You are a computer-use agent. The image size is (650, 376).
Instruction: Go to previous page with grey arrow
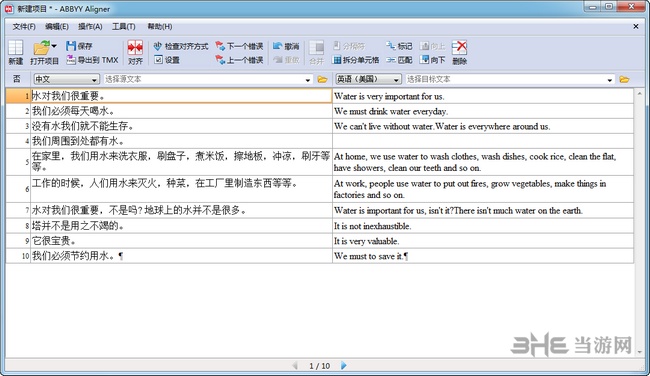coord(295,366)
